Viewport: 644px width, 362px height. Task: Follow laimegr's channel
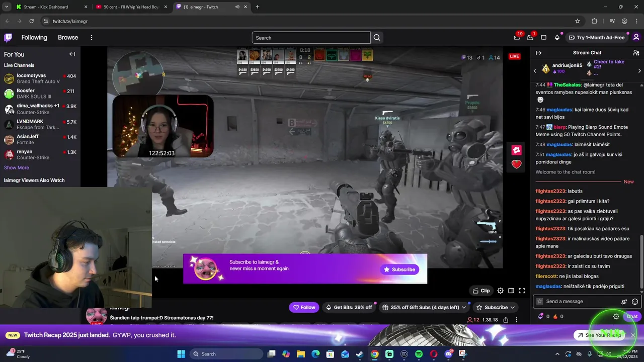(x=304, y=307)
